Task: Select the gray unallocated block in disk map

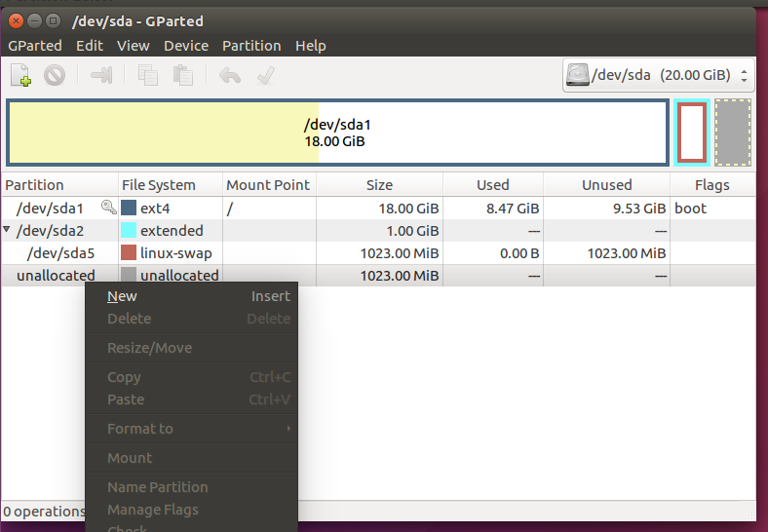Action: point(733,133)
